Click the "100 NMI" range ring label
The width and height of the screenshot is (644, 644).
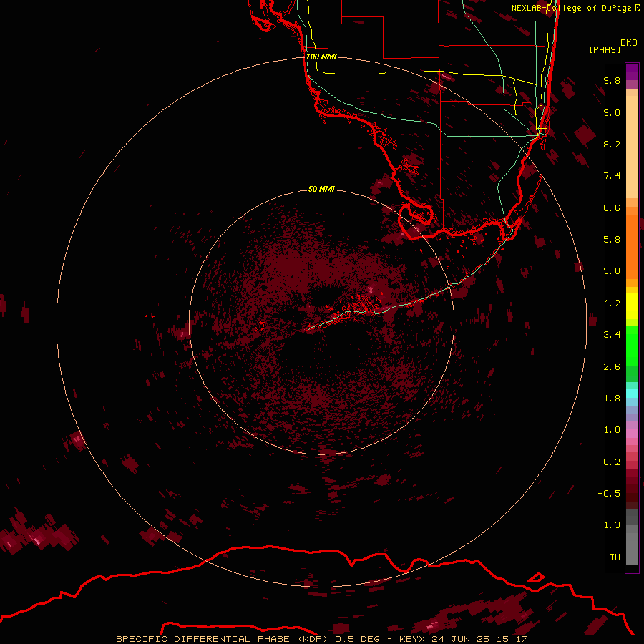(321, 57)
